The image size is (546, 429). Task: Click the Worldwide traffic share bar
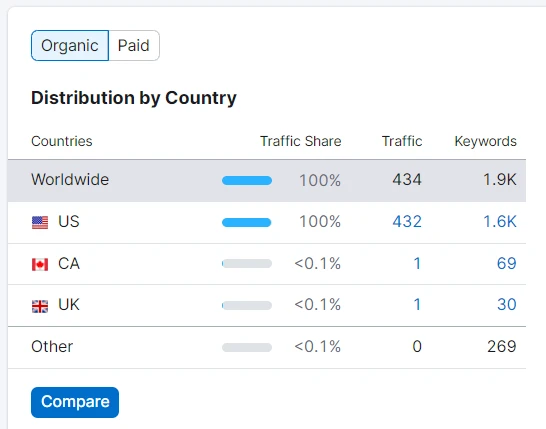(x=247, y=180)
